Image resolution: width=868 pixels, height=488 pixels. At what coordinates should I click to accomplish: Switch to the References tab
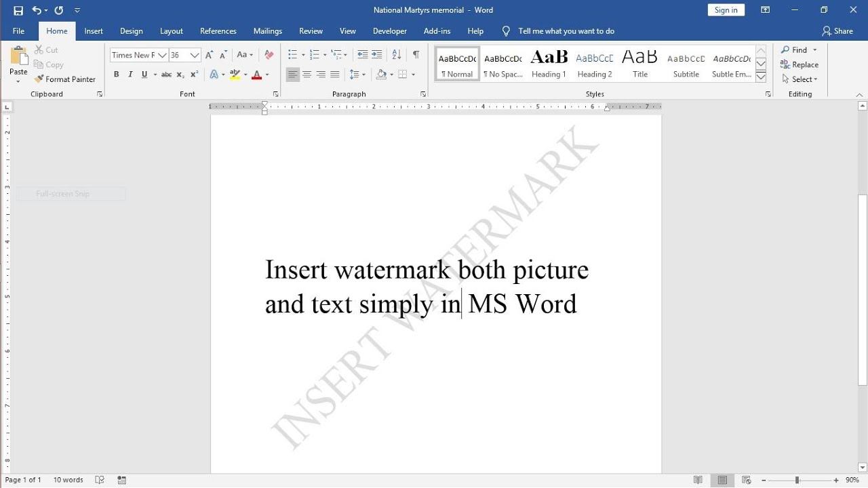[x=218, y=31]
